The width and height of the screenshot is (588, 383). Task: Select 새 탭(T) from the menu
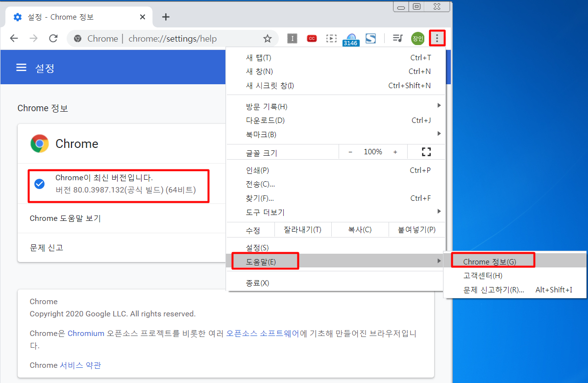[336, 57]
